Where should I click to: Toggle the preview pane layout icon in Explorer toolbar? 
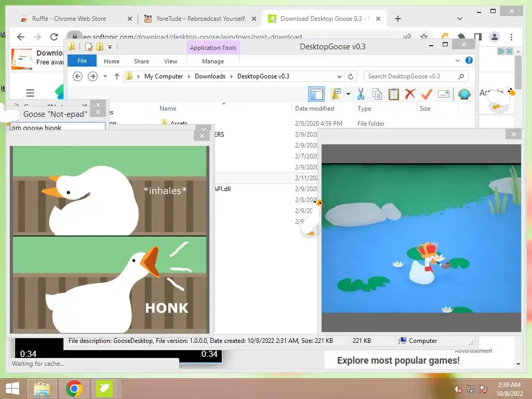[x=316, y=94]
